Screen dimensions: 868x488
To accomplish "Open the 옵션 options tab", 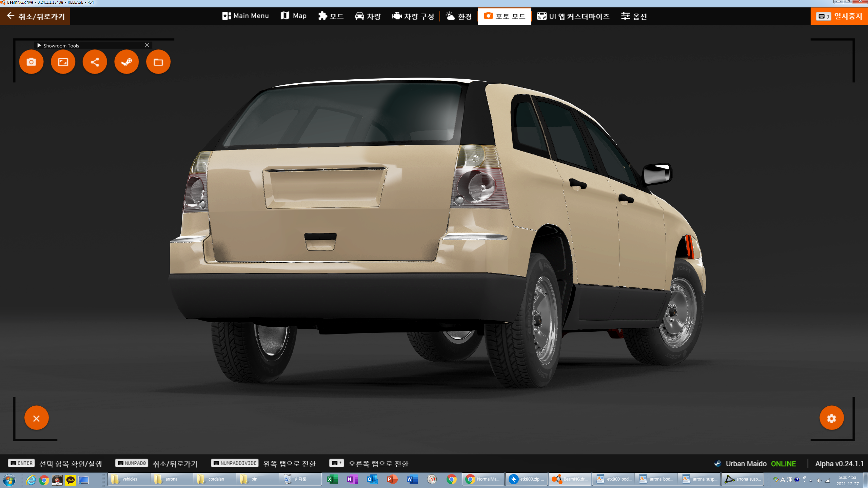I will click(634, 16).
